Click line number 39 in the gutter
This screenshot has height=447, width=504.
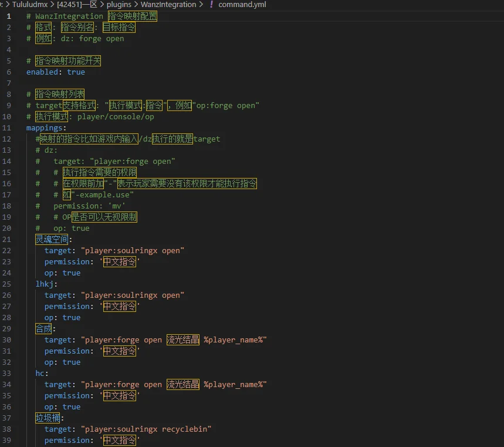6,440
